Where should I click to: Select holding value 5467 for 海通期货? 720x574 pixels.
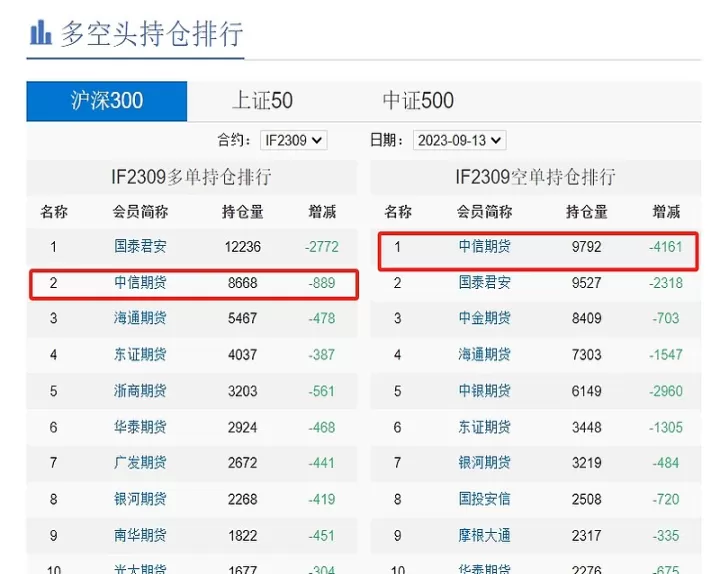click(242, 318)
